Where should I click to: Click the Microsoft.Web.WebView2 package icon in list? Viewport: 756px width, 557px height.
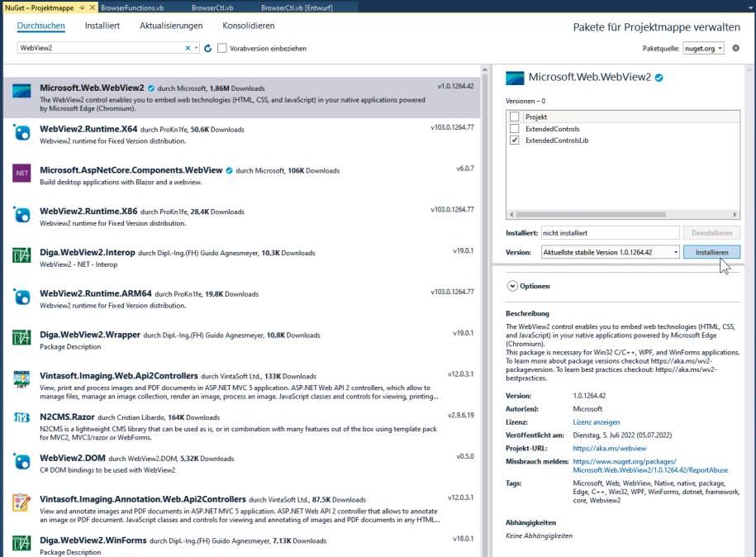(x=21, y=91)
